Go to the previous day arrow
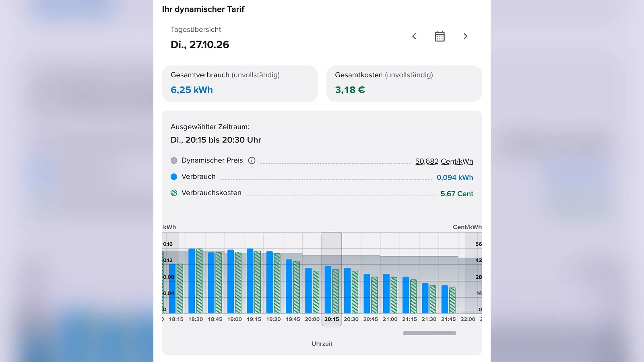 pos(414,36)
